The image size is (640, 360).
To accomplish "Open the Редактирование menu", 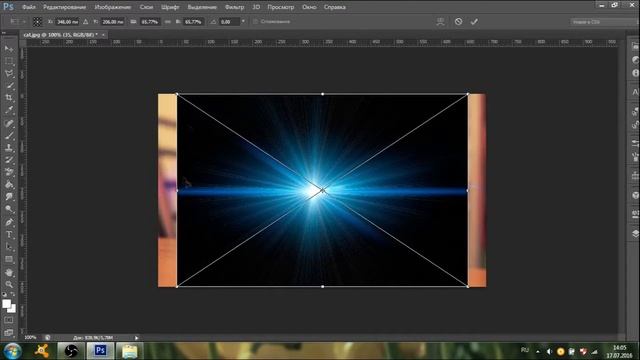I will click(x=64, y=7).
